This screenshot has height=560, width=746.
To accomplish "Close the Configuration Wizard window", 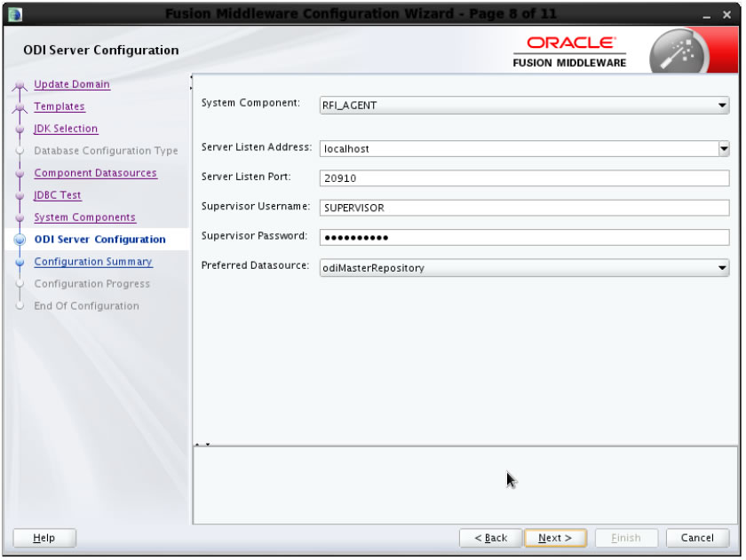I will click(x=726, y=15).
